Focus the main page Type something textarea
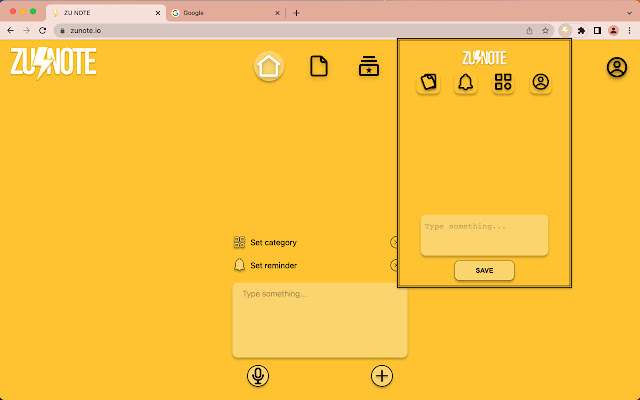The height and width of the screenshot is (400, 640). (320, 320)
